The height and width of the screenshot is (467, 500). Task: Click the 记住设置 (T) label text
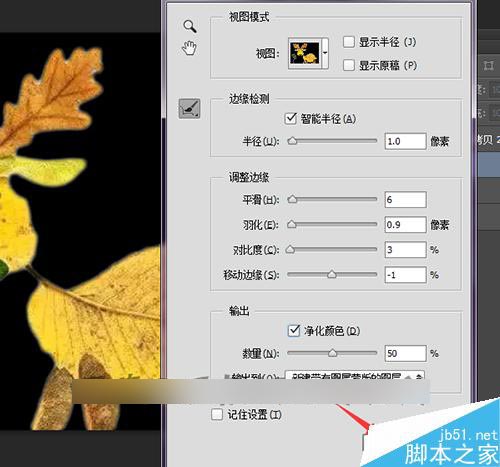pyautogui.click(x=255, y=415)
